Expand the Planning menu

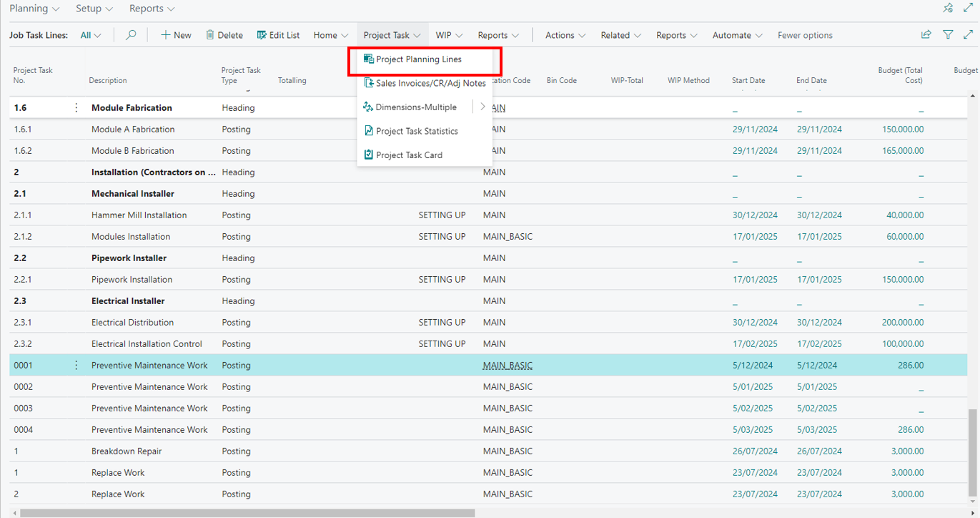[34, 9]
